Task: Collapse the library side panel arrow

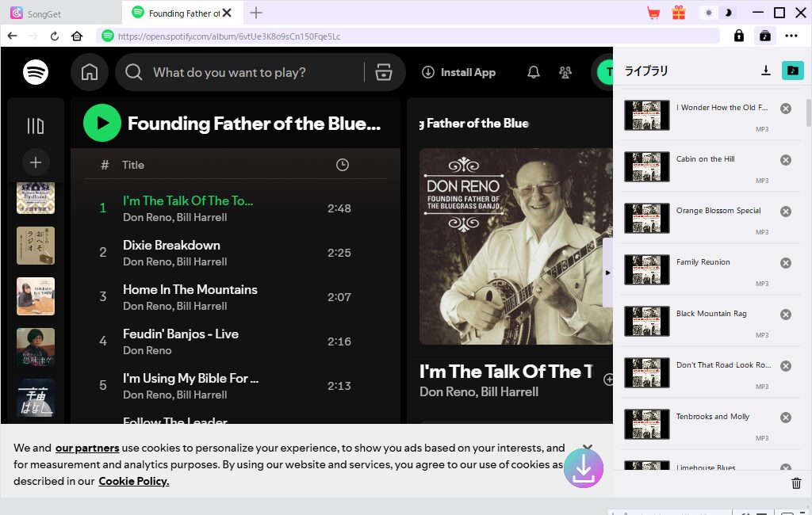Action: [607, 272]
